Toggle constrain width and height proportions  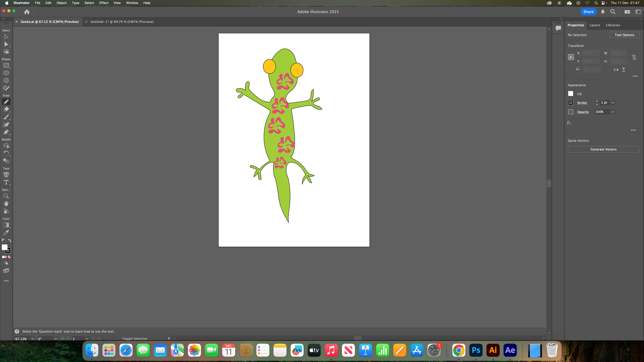634,57
